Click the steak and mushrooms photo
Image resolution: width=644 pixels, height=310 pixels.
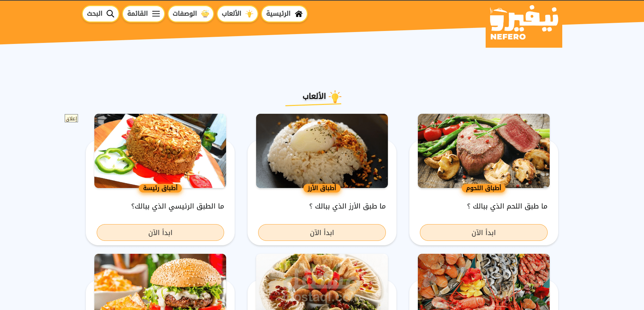point(484,151)
